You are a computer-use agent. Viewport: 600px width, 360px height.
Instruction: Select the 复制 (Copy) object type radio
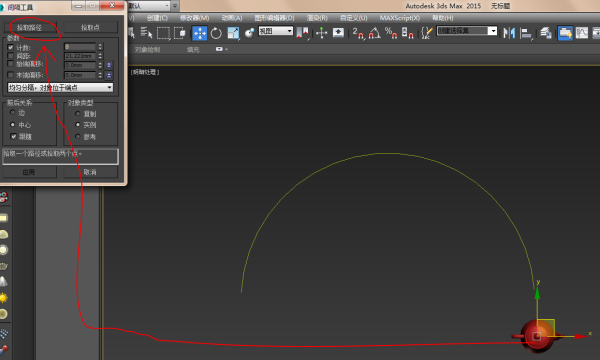coord(78,114)
